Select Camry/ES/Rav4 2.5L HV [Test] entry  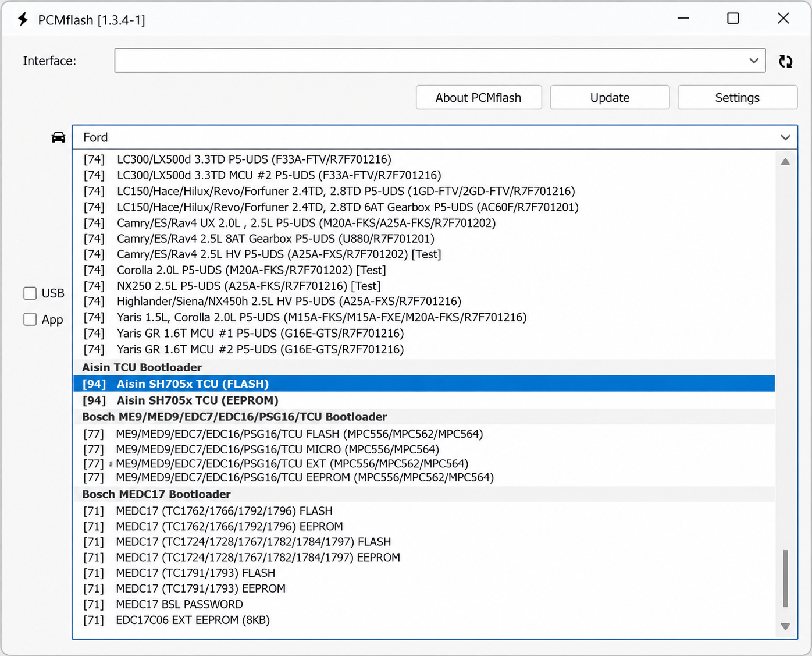tap(424, 254)
